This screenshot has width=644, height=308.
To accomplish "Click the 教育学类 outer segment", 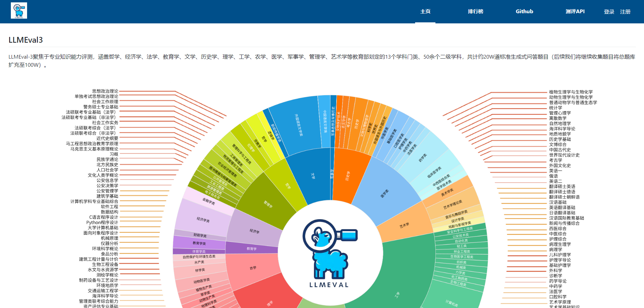I will tap(199, 243).
